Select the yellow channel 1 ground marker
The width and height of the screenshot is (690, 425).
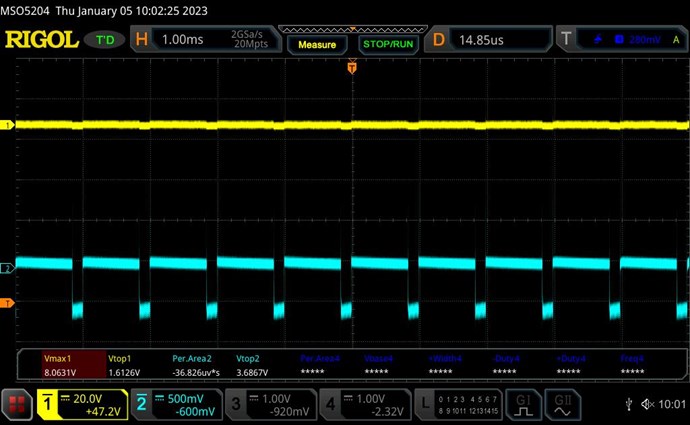pyautogui.click(x=7, y=125)
